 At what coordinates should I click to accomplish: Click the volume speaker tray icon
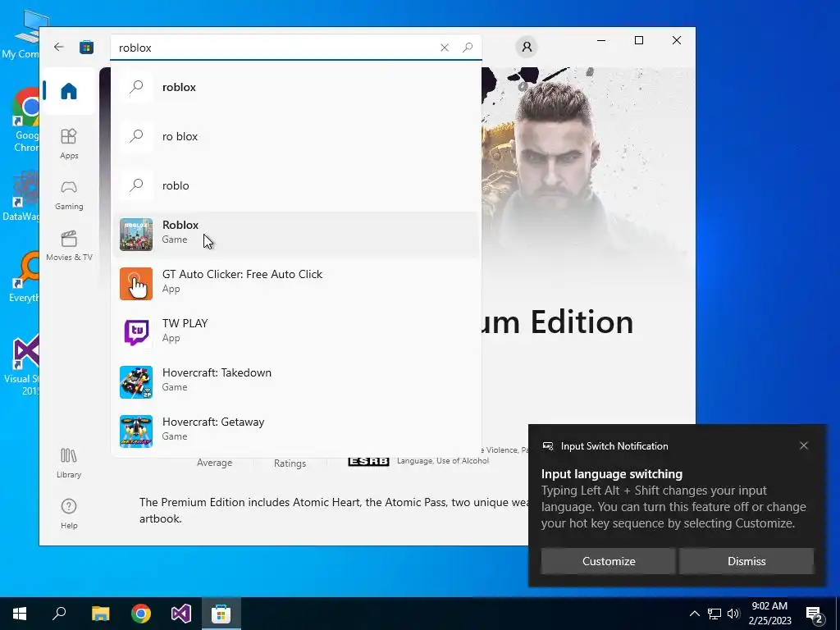733,614
